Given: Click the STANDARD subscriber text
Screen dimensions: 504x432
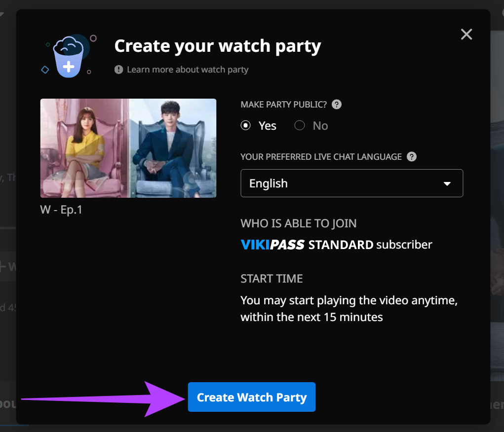Looking at the screenshot, I should coord(370,245).
